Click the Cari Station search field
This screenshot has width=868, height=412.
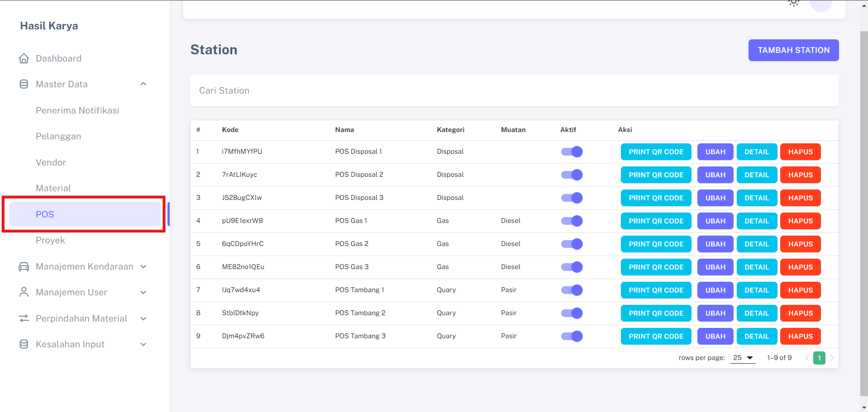514,90
